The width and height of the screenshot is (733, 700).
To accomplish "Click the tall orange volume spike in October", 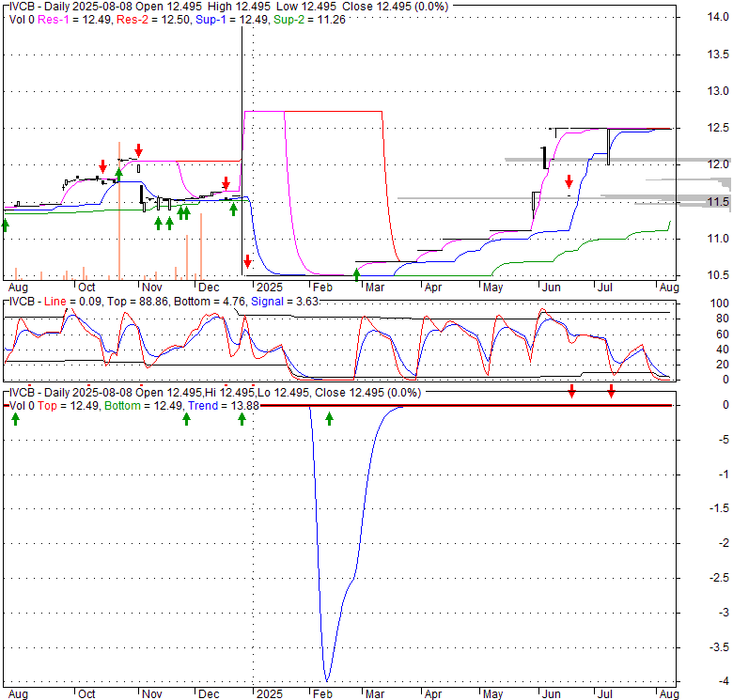I will [x=119, y=207].
